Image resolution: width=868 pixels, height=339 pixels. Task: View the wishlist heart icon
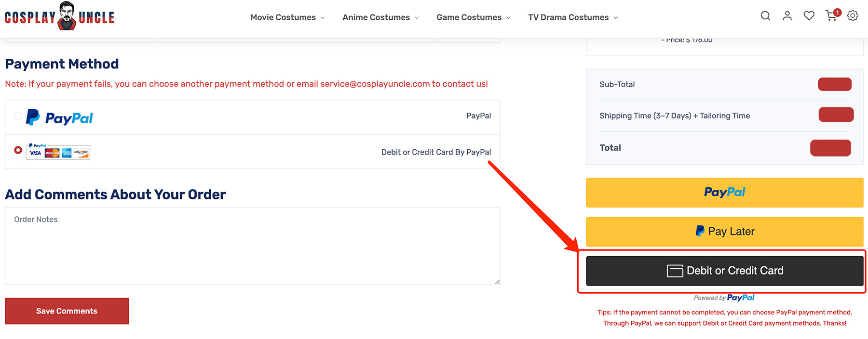tap(809, 16)
